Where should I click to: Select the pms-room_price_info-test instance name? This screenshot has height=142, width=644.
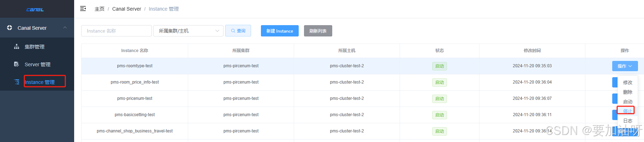pyautogui.click(x=135, y=82)
